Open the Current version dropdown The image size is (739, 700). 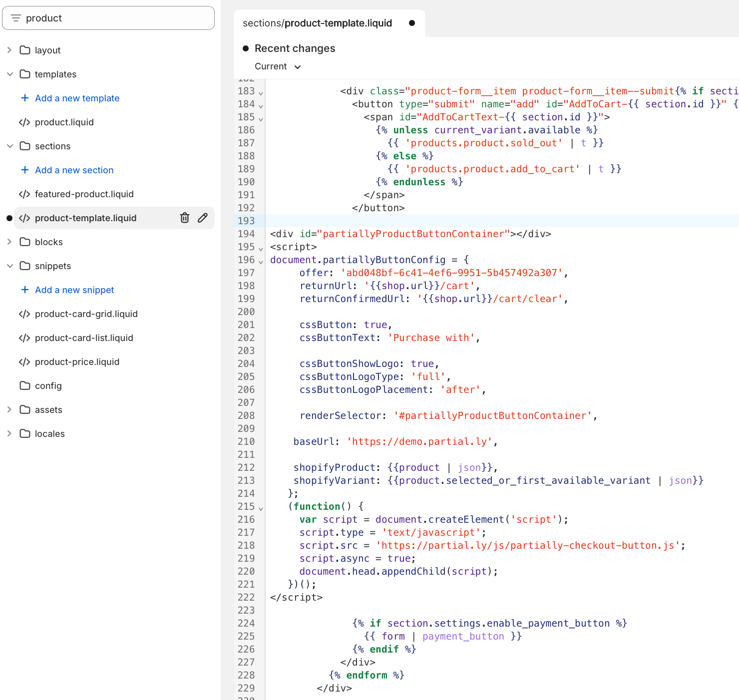(277, 66)
